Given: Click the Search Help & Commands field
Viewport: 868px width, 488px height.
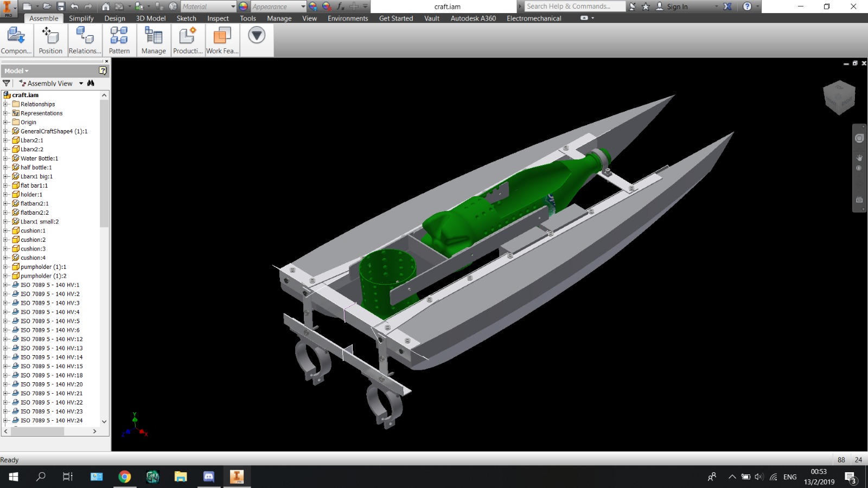Looking at the screenshot, I should pyautogui.click(x=574, y=7).
